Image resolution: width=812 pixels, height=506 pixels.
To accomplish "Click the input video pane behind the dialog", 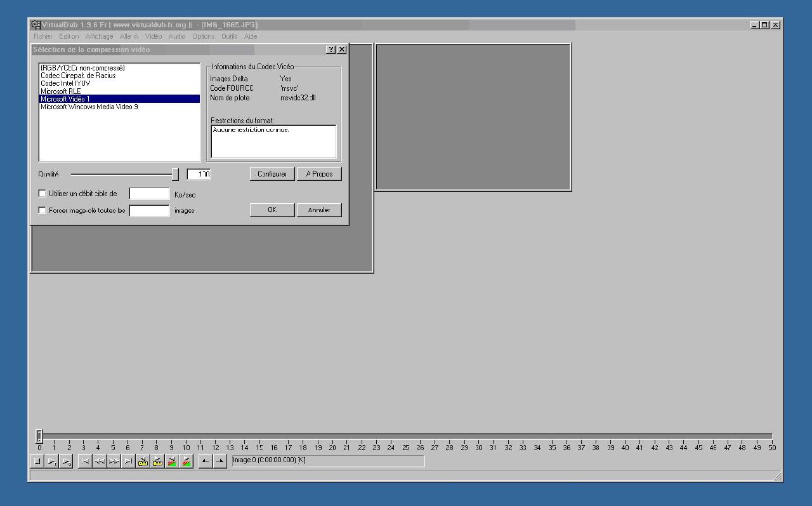I will point(202,249).
